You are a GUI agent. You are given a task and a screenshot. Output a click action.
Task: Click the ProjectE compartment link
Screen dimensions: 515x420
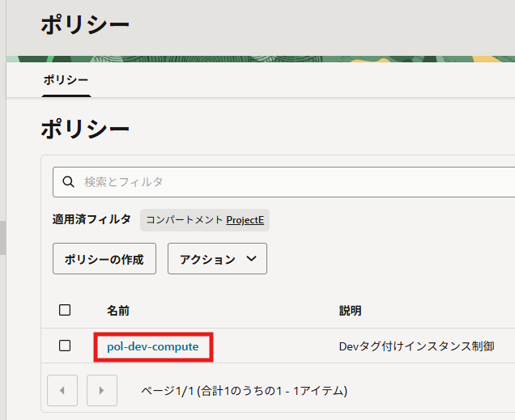tap(245, 219)
